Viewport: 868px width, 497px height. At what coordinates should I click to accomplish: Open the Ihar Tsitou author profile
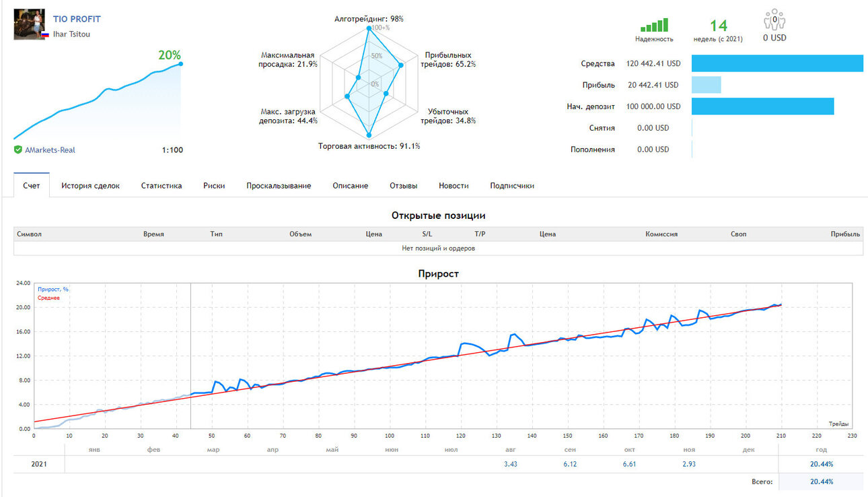[71, 34]
